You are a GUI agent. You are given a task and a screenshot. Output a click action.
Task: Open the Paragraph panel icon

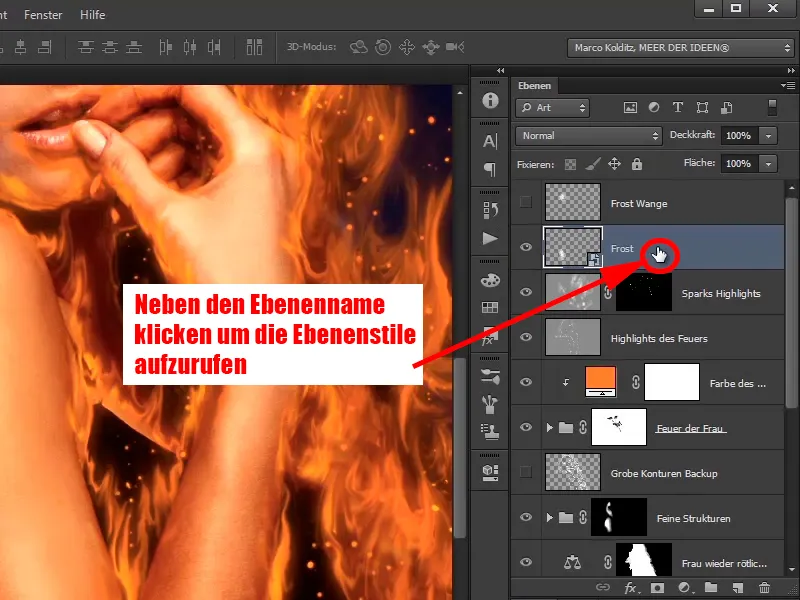tap(490, 169)
